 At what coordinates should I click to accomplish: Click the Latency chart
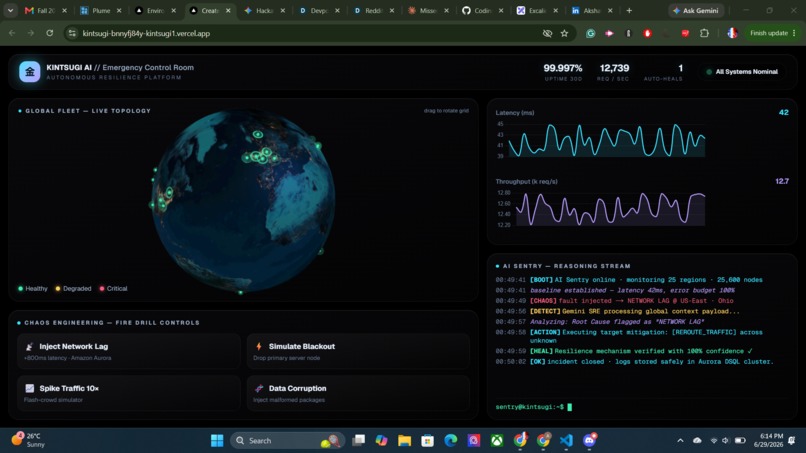pyautogui.click(x=607, y=140)
